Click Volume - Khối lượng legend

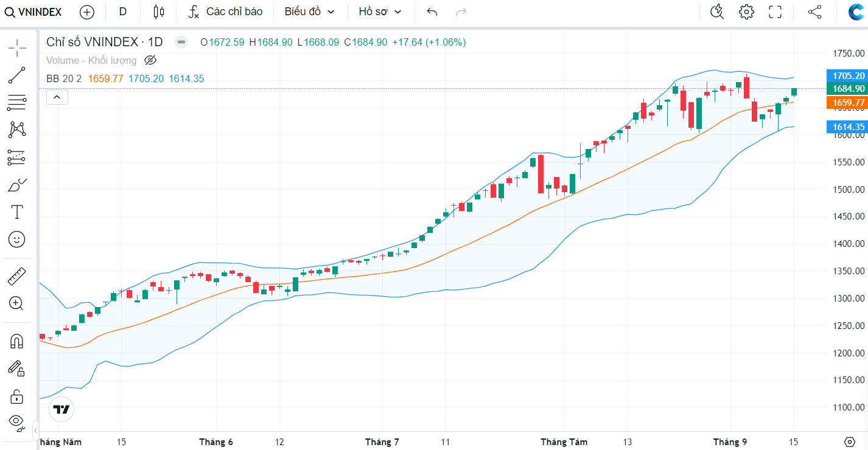[91, 60]
